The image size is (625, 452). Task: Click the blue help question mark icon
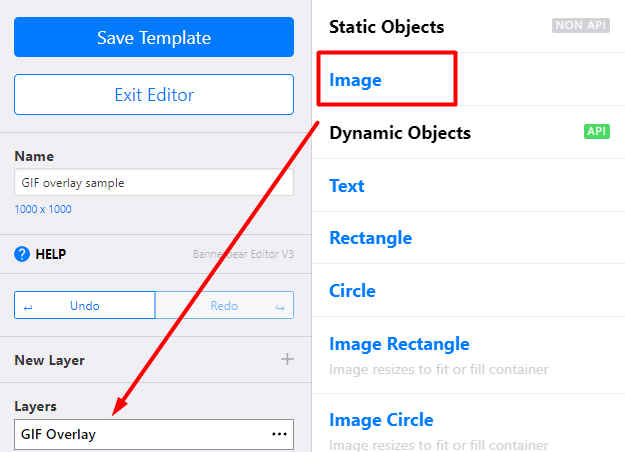coord(22,254)
